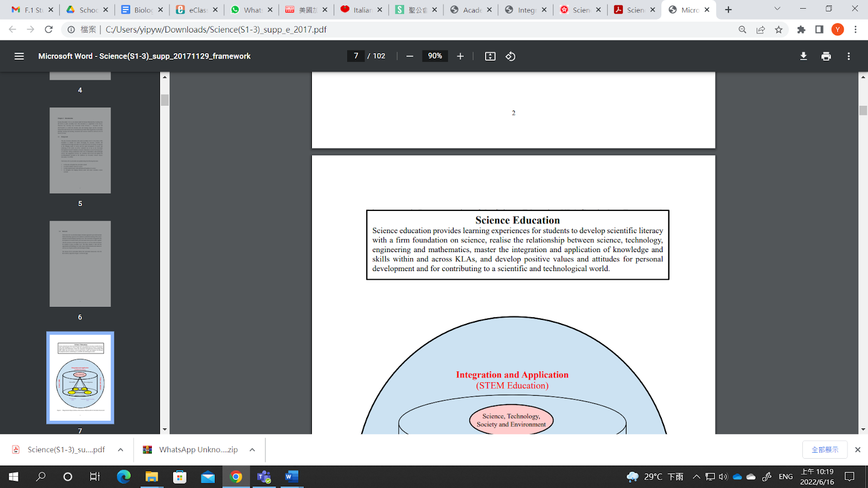868x488 pixels.
Task: Go forward to the next page
Action: click(x=30, y=29)
